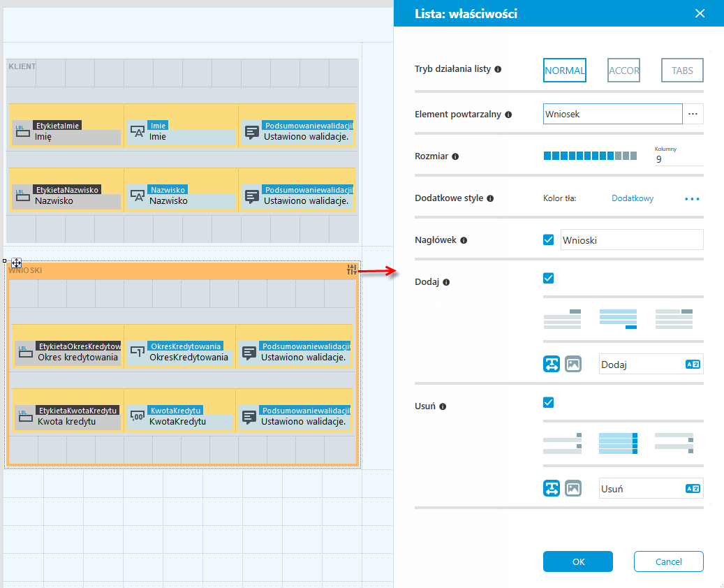Focus the Element powtarzalny field containing Wniosek

click(x=613, y=114)
